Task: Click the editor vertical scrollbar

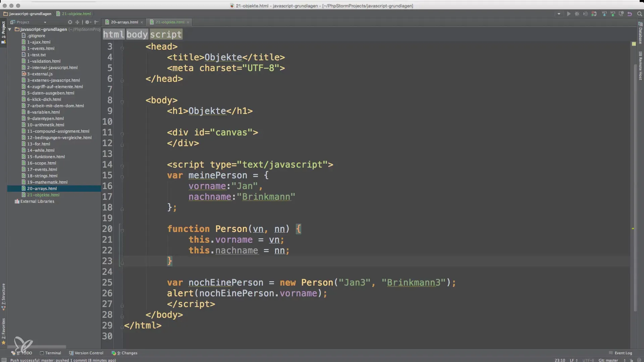Action: [x=635, y=188]
